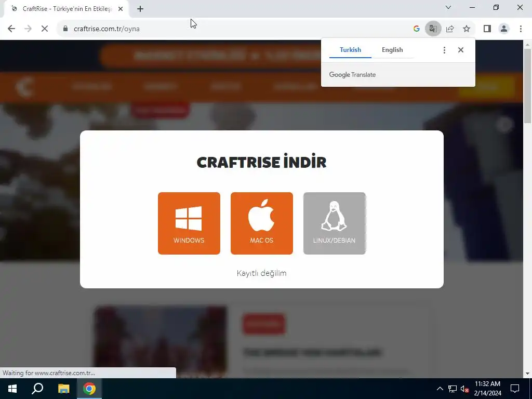Close the Google Translate popup
532x399 pixels.
pyautogui.click(x=460, y=50)
